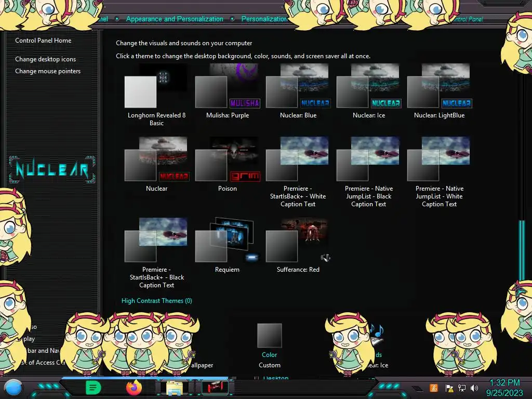Select the Longhorn Revealed 8 Basic theme
Image resolution: width=532 pixels, height=399 pixels.
point(156,95)
